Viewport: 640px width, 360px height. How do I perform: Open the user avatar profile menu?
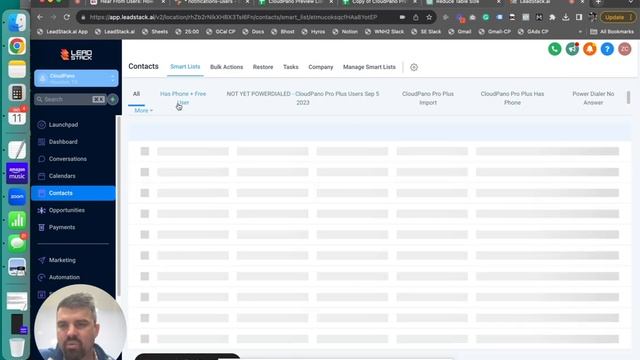click(x=624, y=49)
